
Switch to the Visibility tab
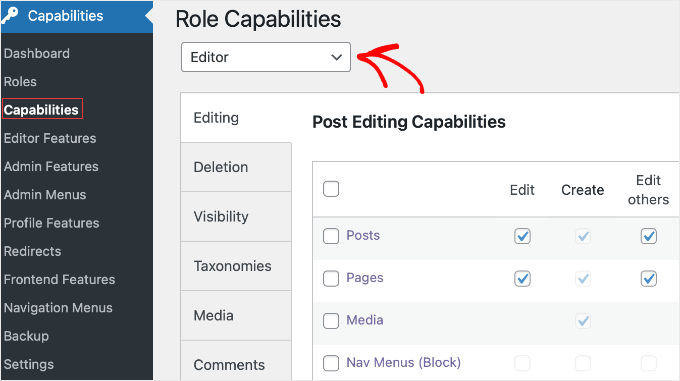(236, 216)
